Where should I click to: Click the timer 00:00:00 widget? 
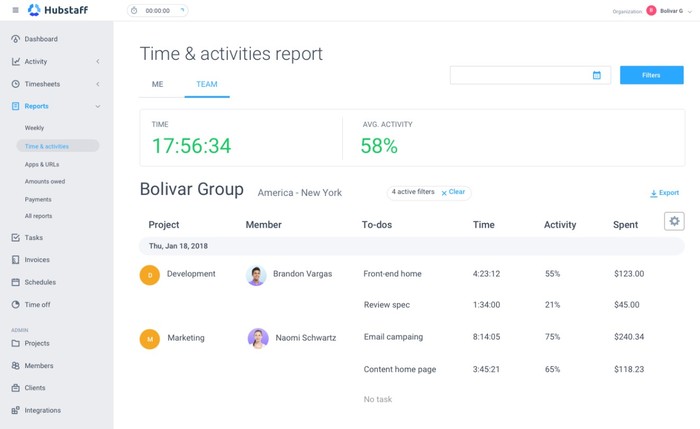coord(158,10)
